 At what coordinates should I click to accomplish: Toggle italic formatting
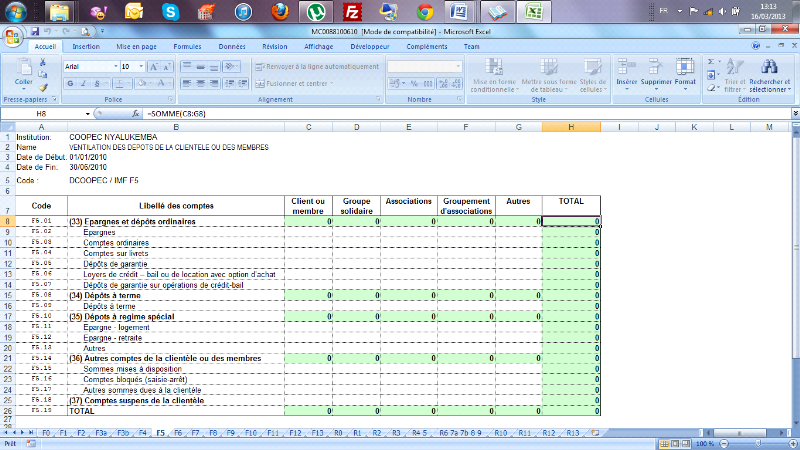pyautogui.click(x=83, y=83)
